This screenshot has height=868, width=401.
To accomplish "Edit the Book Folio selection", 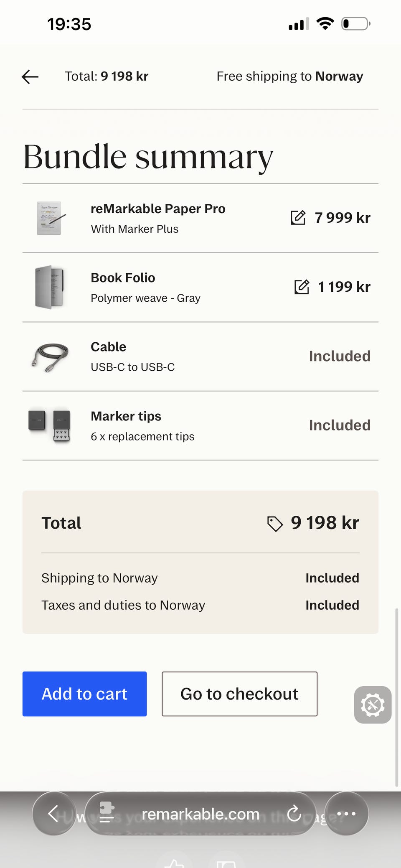I will [302, 287].
